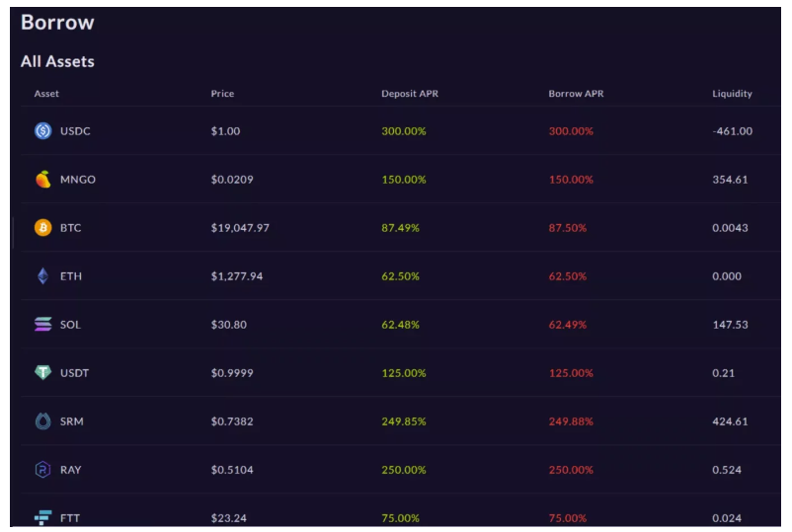This screenshot has height=532, width=792.
Task: Click MNGO deposit APR 150.00% in green
Action: click(x=404, y=180)
